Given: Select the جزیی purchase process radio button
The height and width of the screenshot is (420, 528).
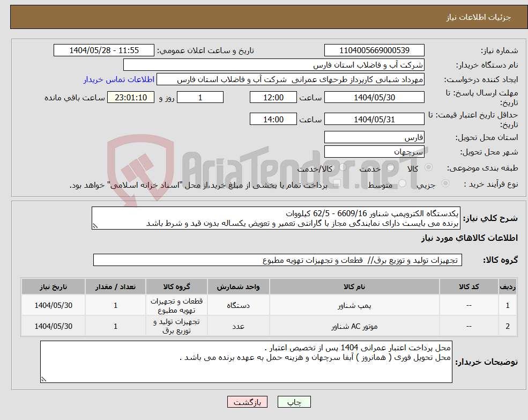Looking at the screenshot, I should tap(445, 182).
